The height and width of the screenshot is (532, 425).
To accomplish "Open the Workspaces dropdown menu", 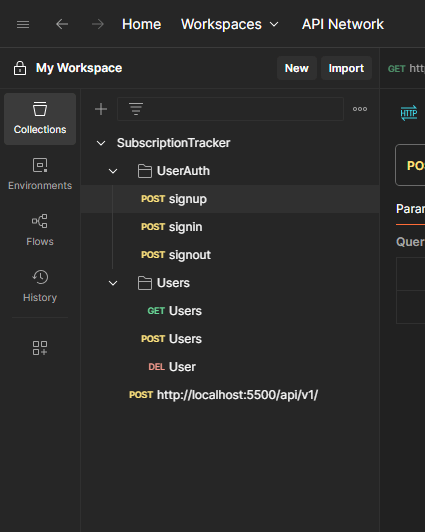I will tap(230, 24).
